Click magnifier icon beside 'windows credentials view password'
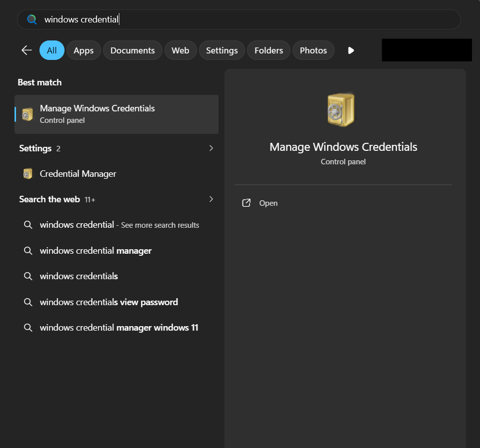 pos(28,302)
